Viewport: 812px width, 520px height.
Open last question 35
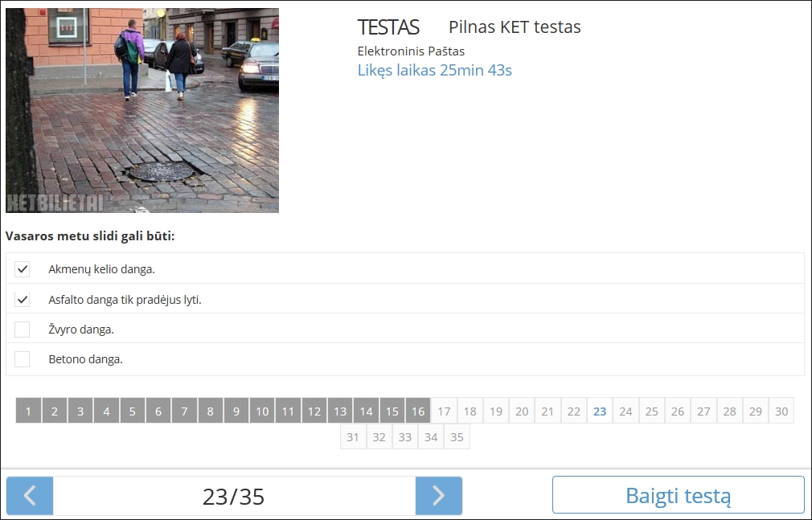457,437
